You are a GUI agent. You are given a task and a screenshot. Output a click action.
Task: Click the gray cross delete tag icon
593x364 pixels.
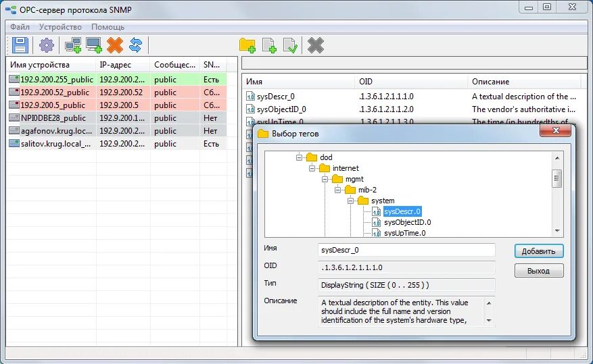[315, 45]
